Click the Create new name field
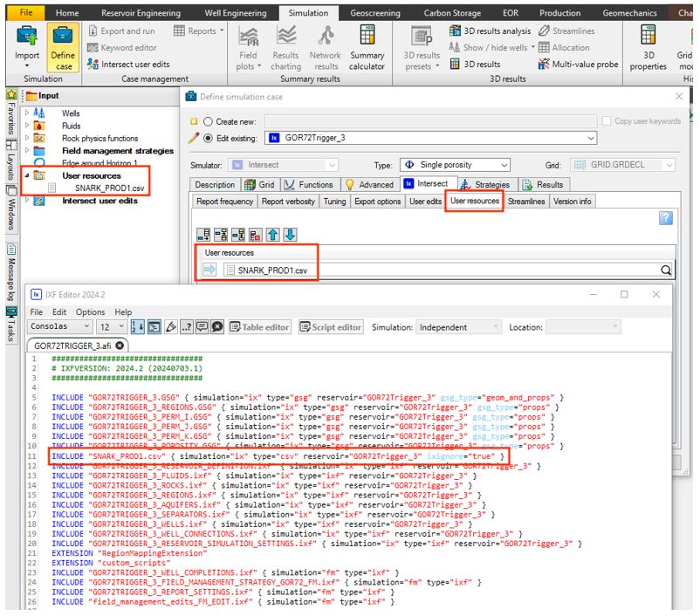Image resolution: width=700 pixels, height=616 pixels. pyautogui.click(x=431, y=121)
